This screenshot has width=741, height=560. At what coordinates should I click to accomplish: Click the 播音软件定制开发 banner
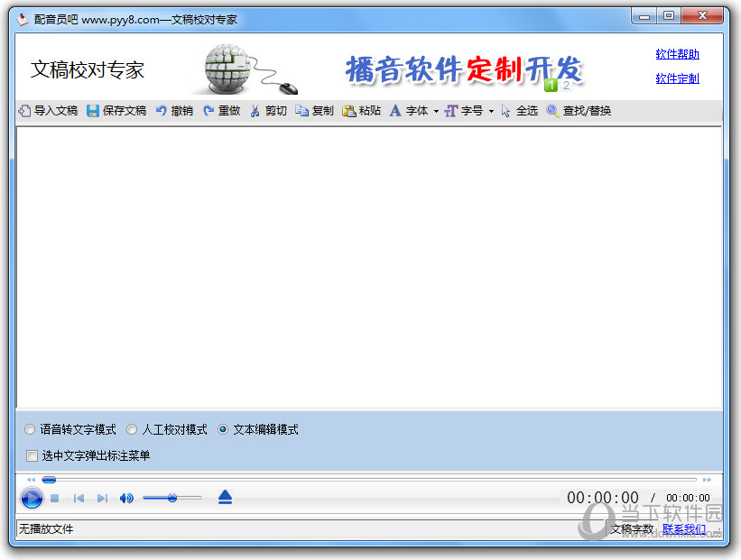pyautogui.click(x=464, y=69)
